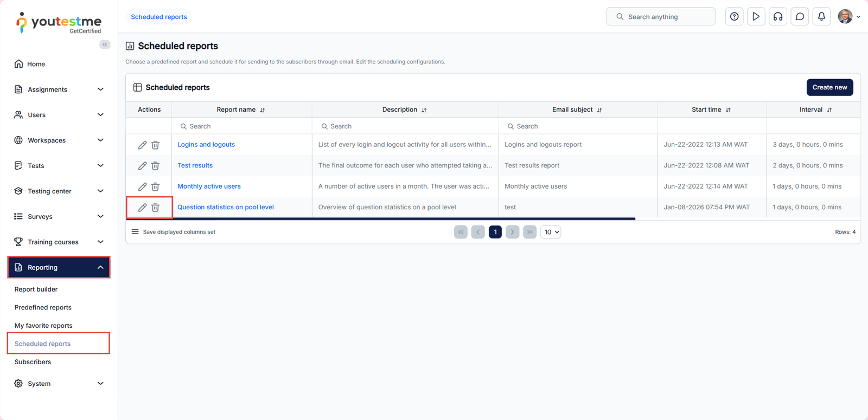The width and height of the screenshot is (868, 420).
Task: Click the edit pencil for Logins and logouts
Action: pyautogui.click(x=142, y=145)
